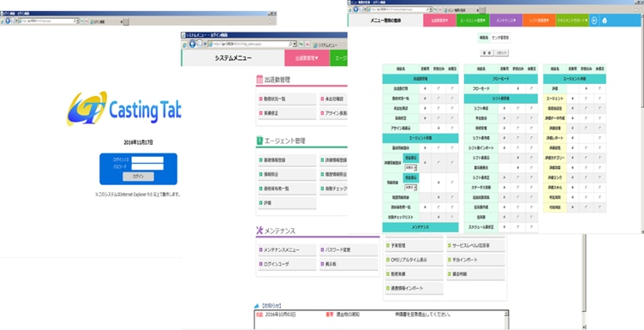The width and height of the screenshot is (644, 330).
Task: Select 非表示 radio for エージェント row
Action: 599,99
